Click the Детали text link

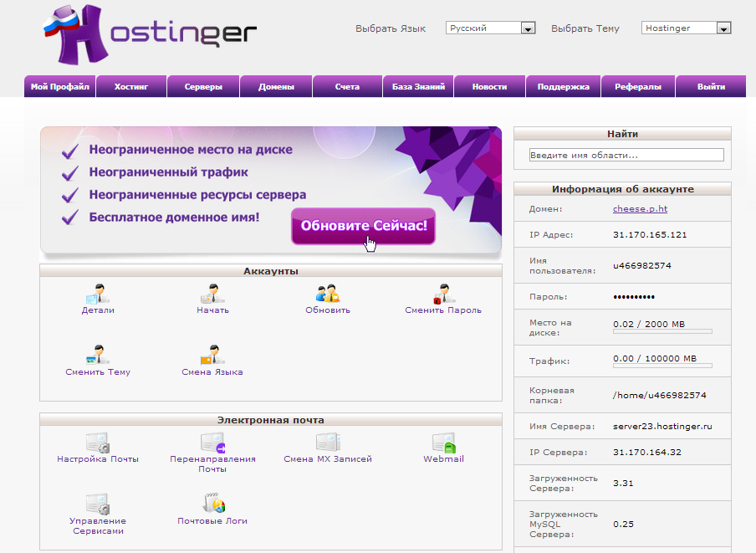[x=98, y=310]
